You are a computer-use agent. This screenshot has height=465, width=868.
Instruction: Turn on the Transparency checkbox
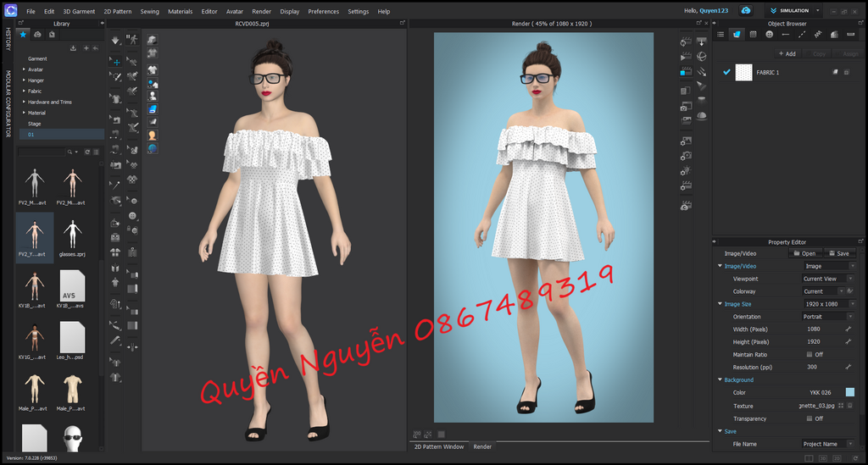coord(810,418)
